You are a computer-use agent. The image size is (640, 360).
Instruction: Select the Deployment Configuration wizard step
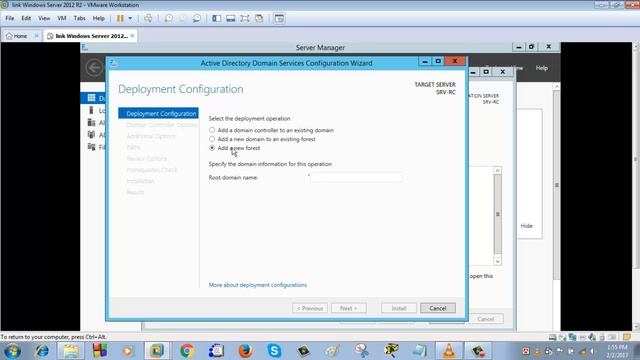tap(158, 113)
